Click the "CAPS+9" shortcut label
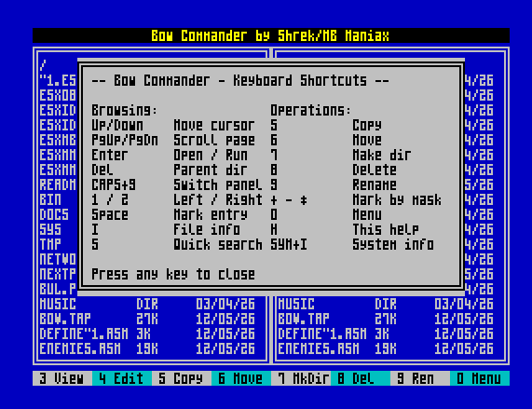 click(x=114, y=184)
